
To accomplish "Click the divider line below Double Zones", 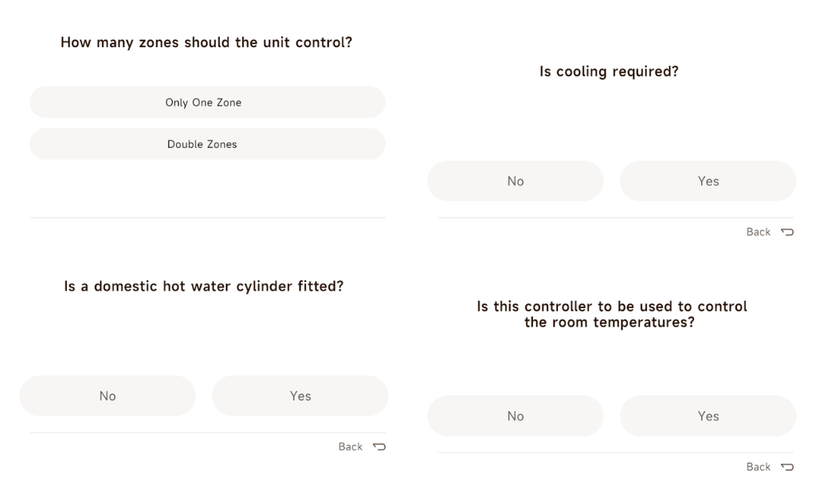I will (x=207, y=217).
